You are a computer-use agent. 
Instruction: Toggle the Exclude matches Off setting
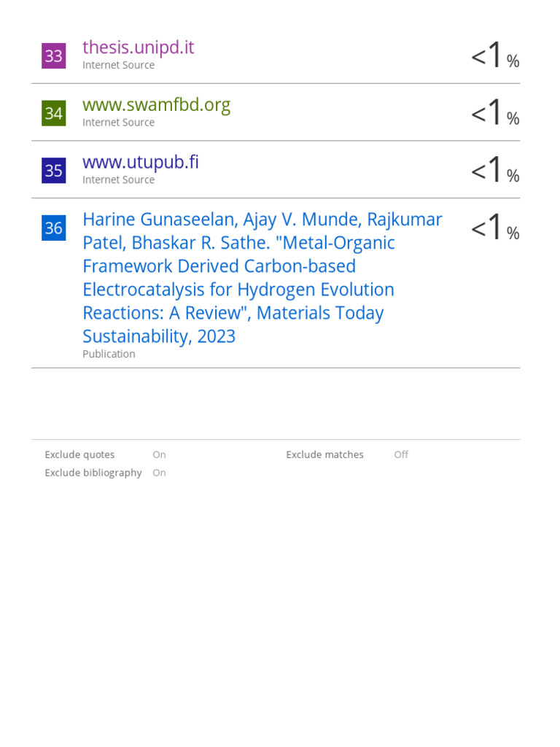(x=401, y=454)
